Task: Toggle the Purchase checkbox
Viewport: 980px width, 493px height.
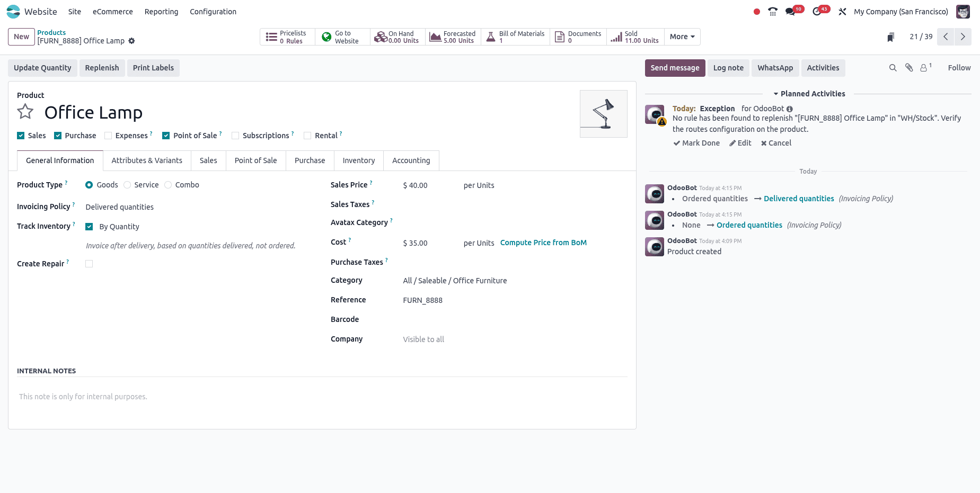Action: [x=58, y=136]
